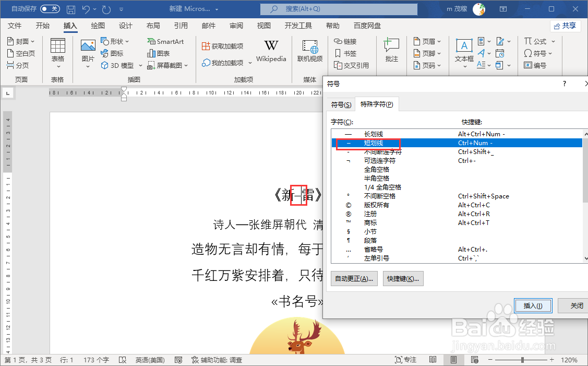Click the 快捷键(K)... button
The width and height of the screenshot is (588, 366).
coord(403,278)
